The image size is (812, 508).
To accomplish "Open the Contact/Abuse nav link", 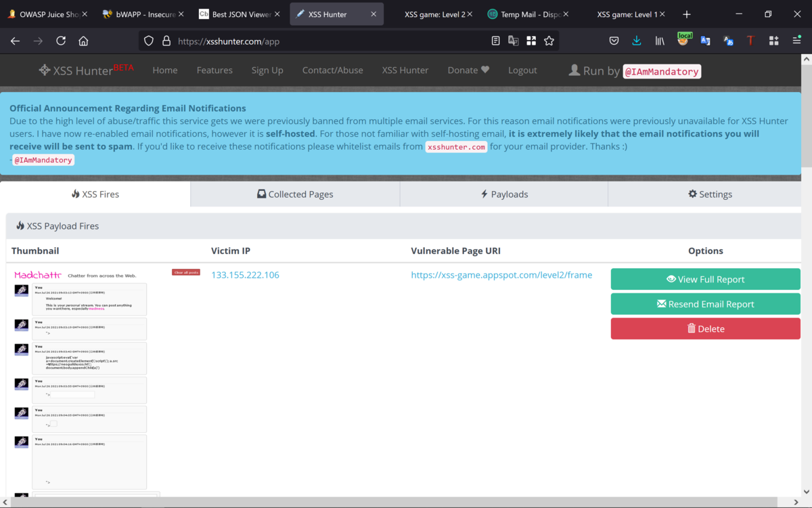I will click(x=332, y=70).
